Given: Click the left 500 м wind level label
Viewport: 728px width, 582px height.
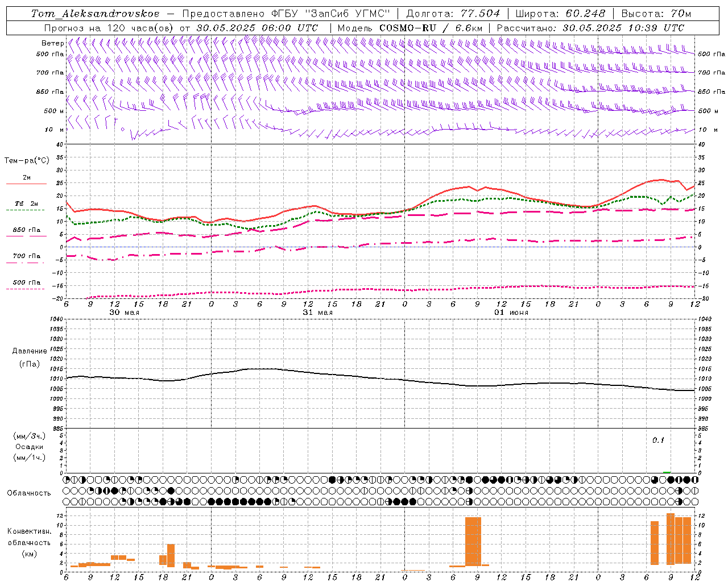Looking at the screenshot, I should [53, 111].
